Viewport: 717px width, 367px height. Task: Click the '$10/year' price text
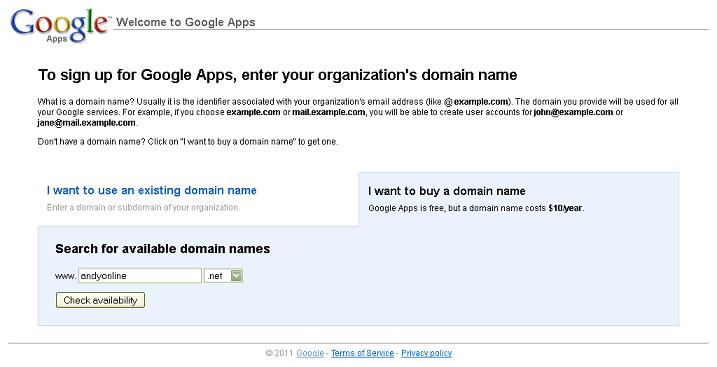click(x=565, y=208)
